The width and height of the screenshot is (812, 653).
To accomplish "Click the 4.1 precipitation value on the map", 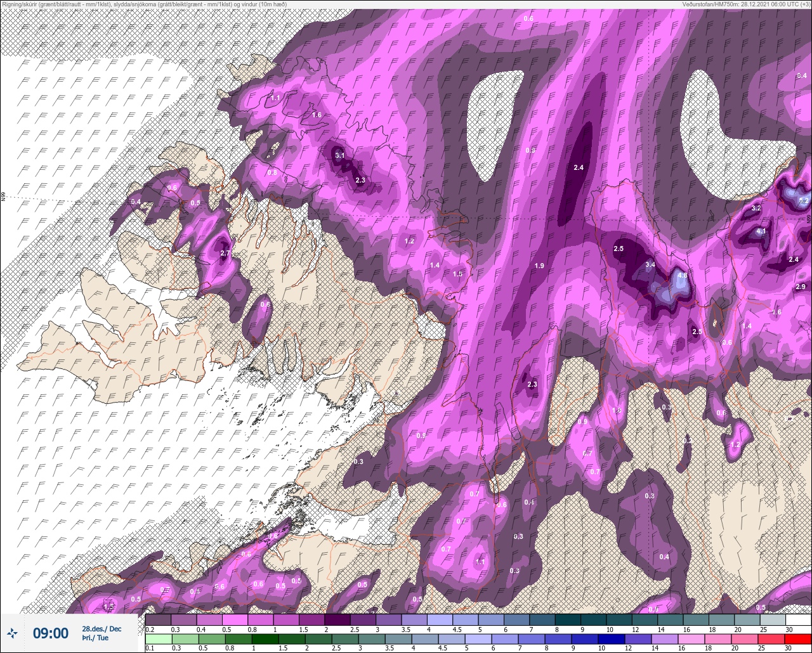I will coord(761,231).
